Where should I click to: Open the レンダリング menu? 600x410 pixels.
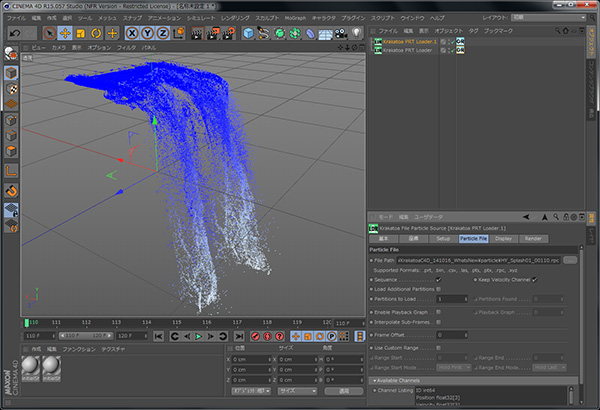[x=235, y=18]
